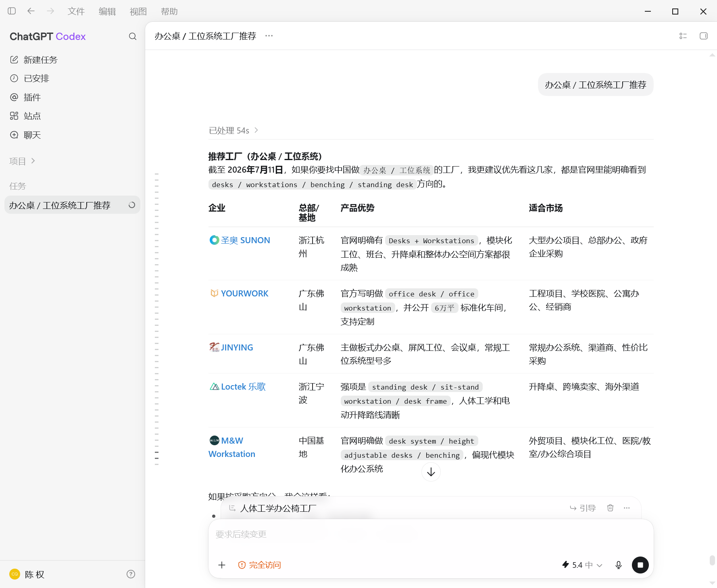The image size is (717, 588).
Task: Click scroll-to-bottom arrow button
Action: (x=431, y=472)
